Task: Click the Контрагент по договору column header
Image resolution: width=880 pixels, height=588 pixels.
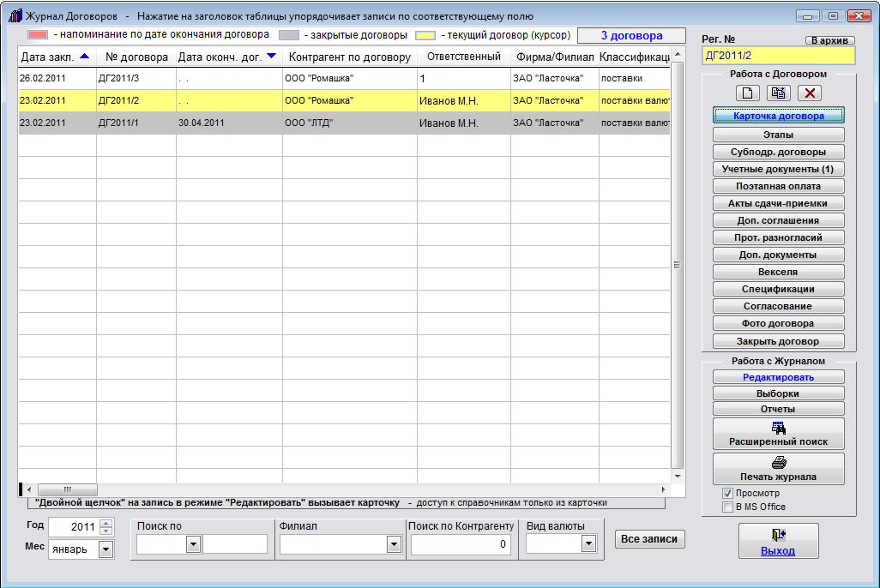Action: point(349,57)
